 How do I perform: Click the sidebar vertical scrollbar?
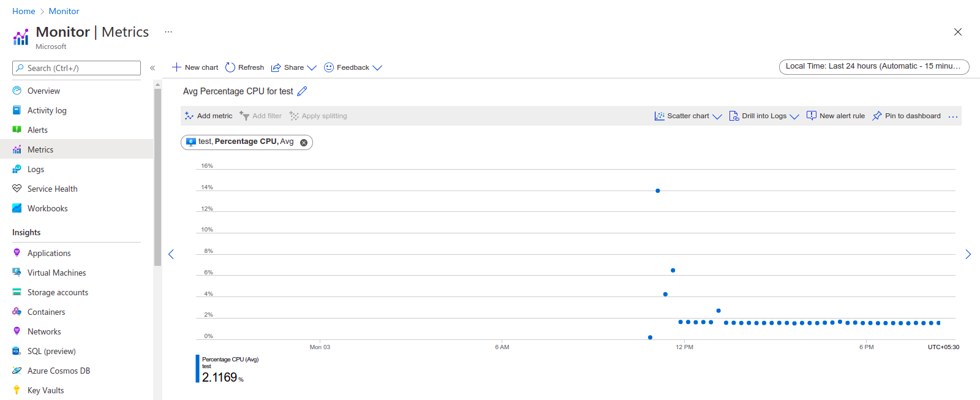click(157, 178)
